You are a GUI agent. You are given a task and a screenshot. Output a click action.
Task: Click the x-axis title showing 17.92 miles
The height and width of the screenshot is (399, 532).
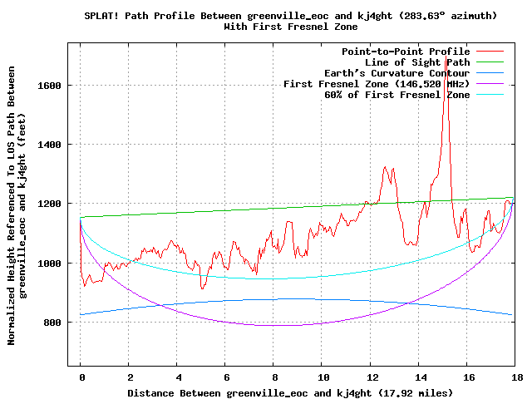point(290,393)
